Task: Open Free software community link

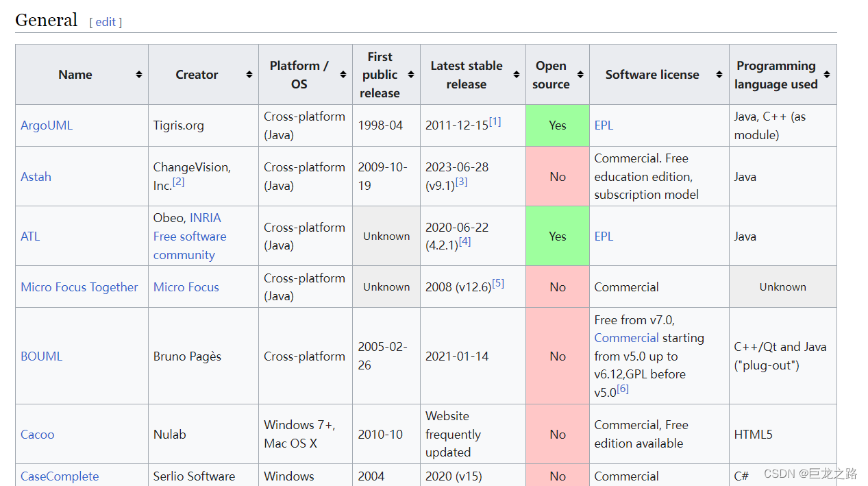Action: tap(190, 245)
